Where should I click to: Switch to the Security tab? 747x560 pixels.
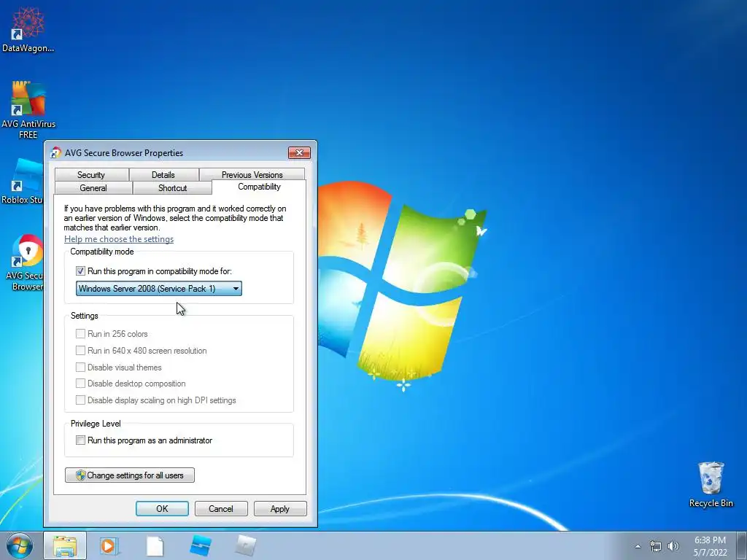pyautogui.click(x=91, y=175)
